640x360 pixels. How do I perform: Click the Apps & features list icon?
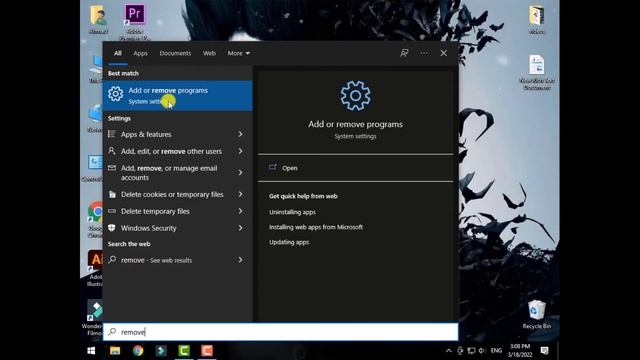(x=111, y=134)
